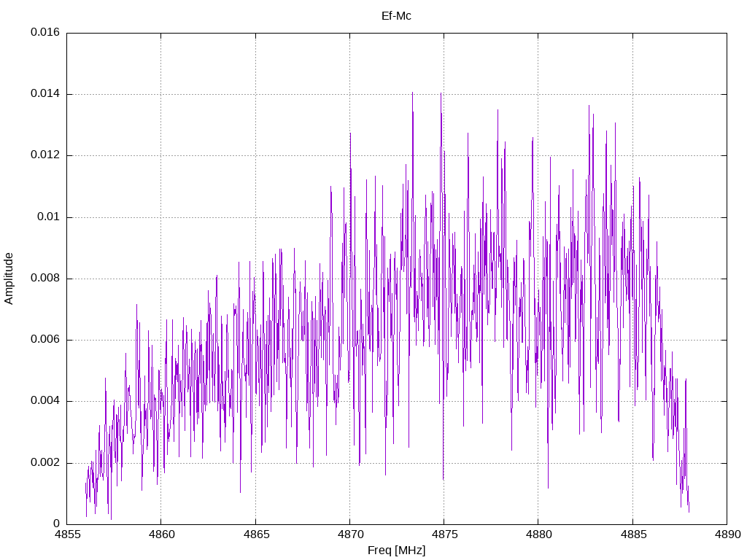The width and height of the screenshot is (747, 560).
Task: Click the y-axis tick label 0.01
Action: 49,217
